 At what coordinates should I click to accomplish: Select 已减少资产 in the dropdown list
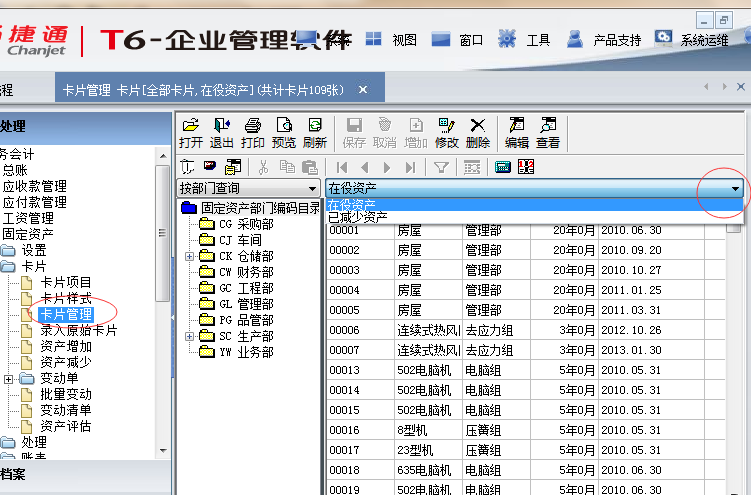(x=358, y=216)
